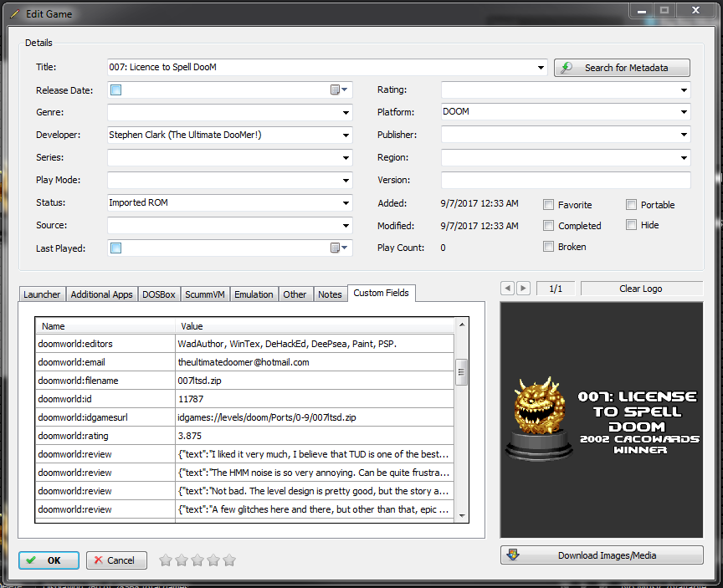This screenshot has width=723, height=588.
Task: Open the Status dropdown
Action: tap(346, 202)
